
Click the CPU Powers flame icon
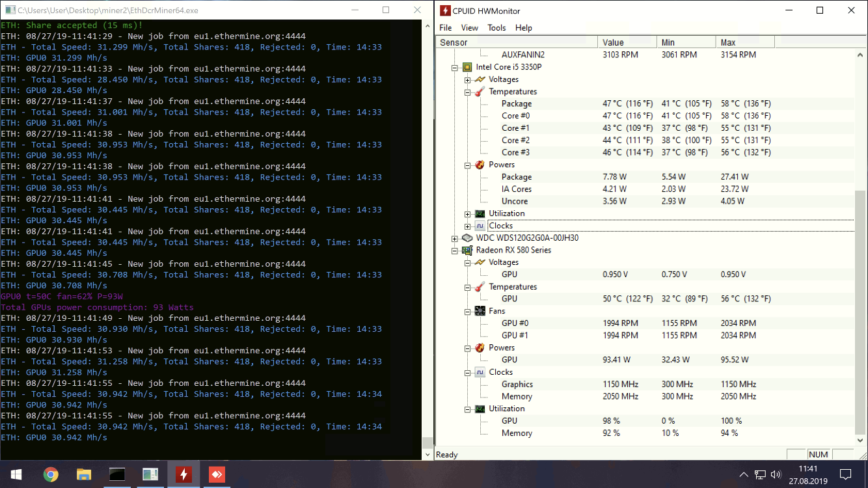(480, 165)
